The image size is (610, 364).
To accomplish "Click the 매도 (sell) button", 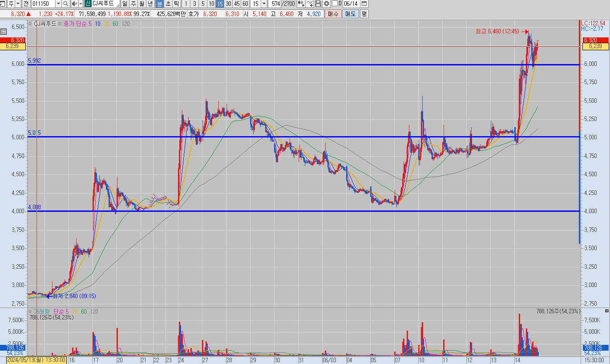I will coord(351,14).
